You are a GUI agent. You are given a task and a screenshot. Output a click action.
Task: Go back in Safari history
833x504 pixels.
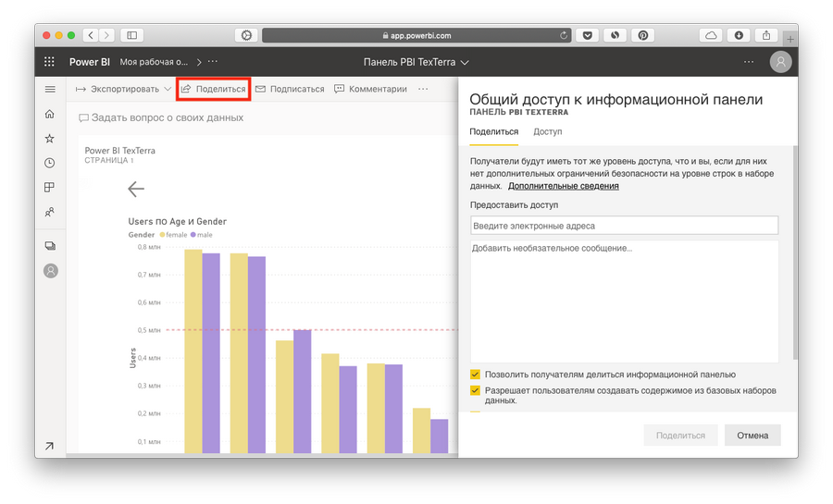[91, 35]
